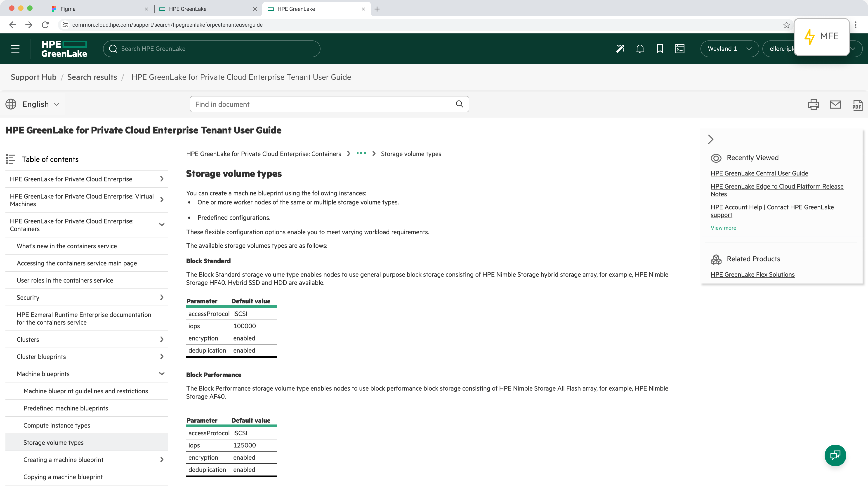Collapse the right side panel chevron
This screenshot has width=868, height=488.
[711, 139]
